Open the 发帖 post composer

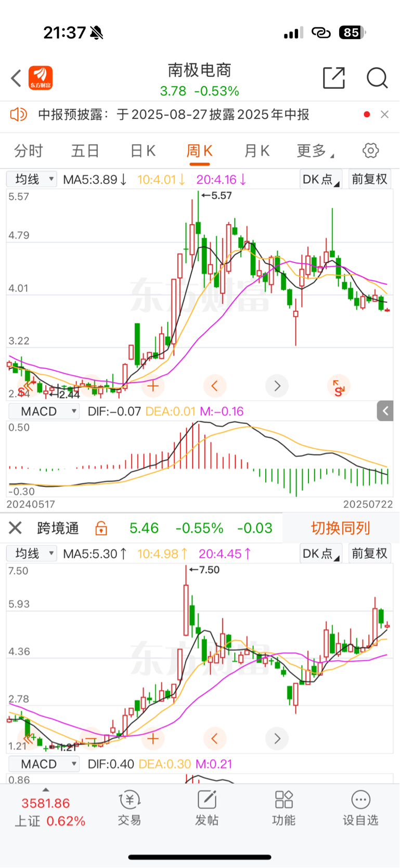coord(207,808)
